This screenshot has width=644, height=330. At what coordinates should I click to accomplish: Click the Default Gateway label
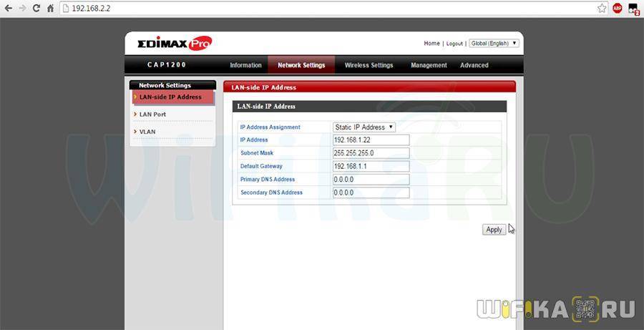261,166
